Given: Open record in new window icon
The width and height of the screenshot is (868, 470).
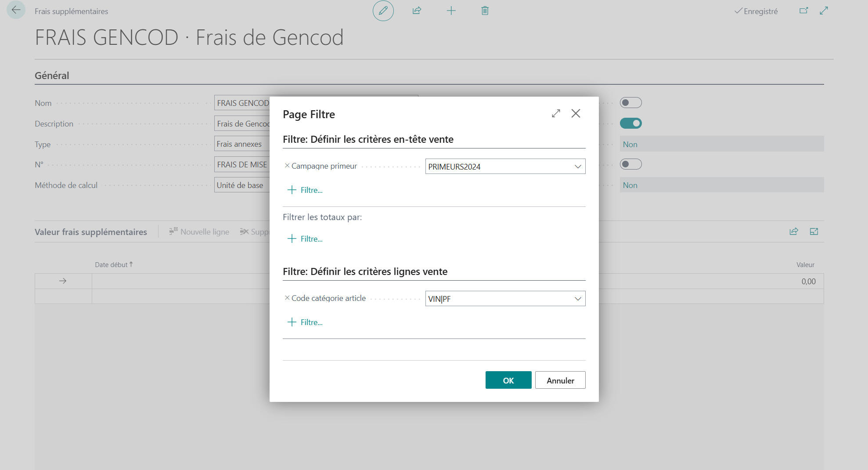Looking at the screenshot, I should tap(803, 11).
